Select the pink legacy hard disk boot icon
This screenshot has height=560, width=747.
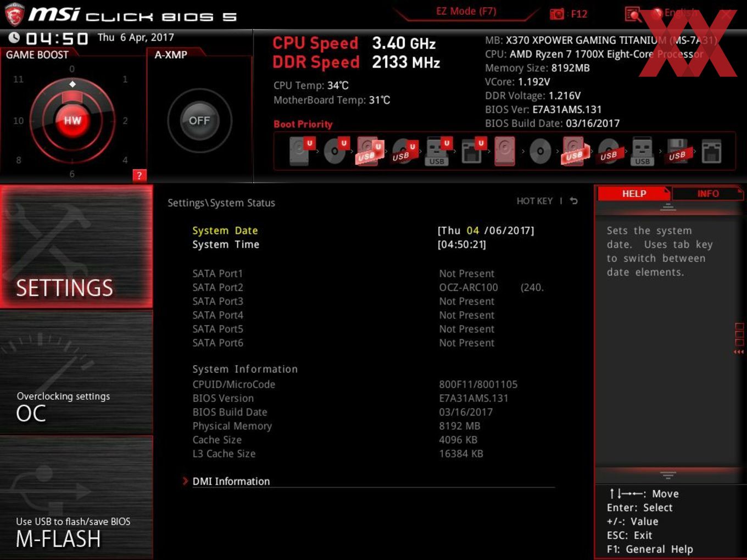coord(505,151)
